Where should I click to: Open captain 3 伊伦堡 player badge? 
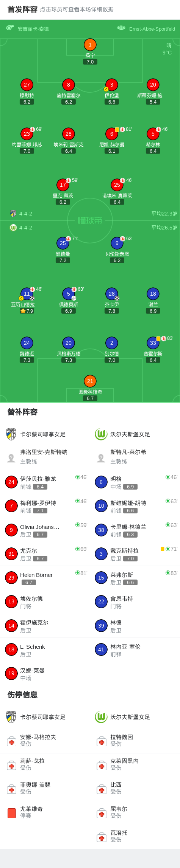(x=111, y=85)
